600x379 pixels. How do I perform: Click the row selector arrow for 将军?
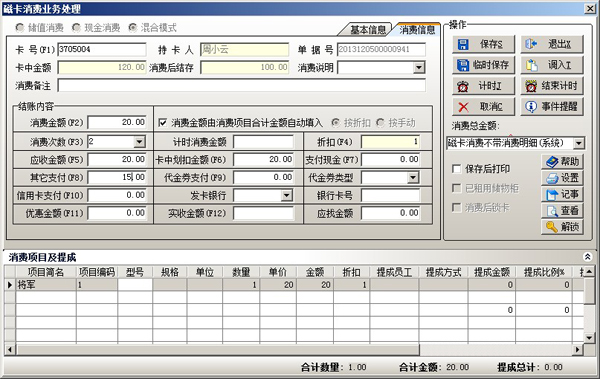[10, 285]
